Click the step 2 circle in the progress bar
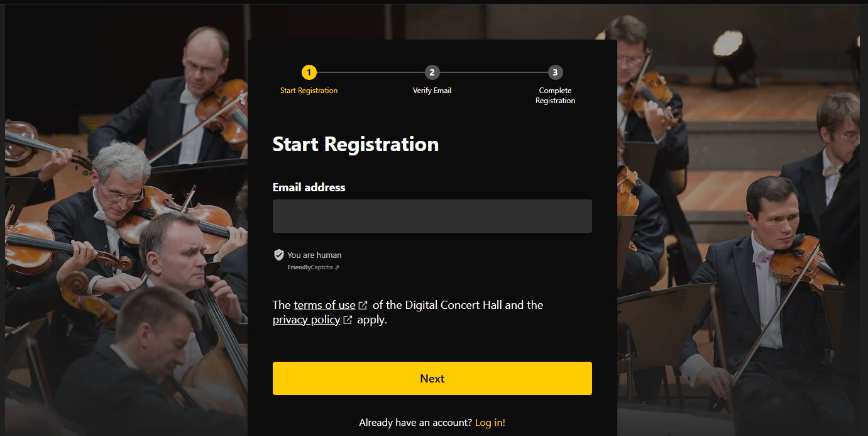Screen dimensions: 868x436 pyautogui.click(x=432, y=72)
